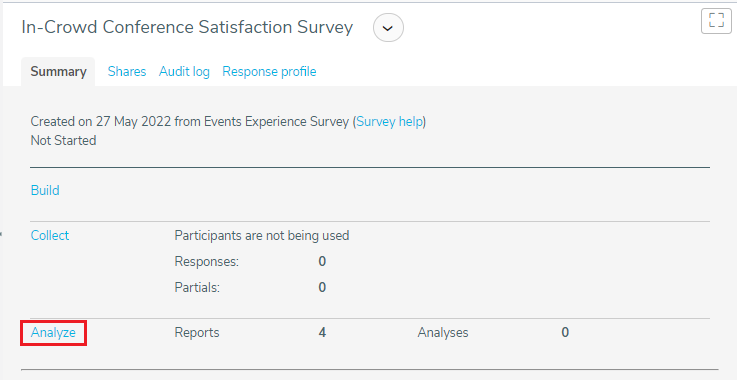Click the 'Not Started' status text

[63, 141]
